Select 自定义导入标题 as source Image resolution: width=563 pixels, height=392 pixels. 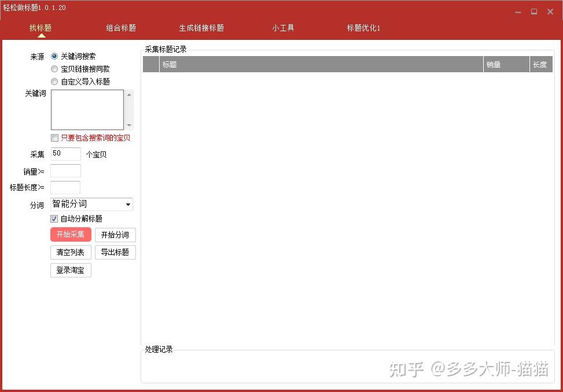[x=54, y=82]
